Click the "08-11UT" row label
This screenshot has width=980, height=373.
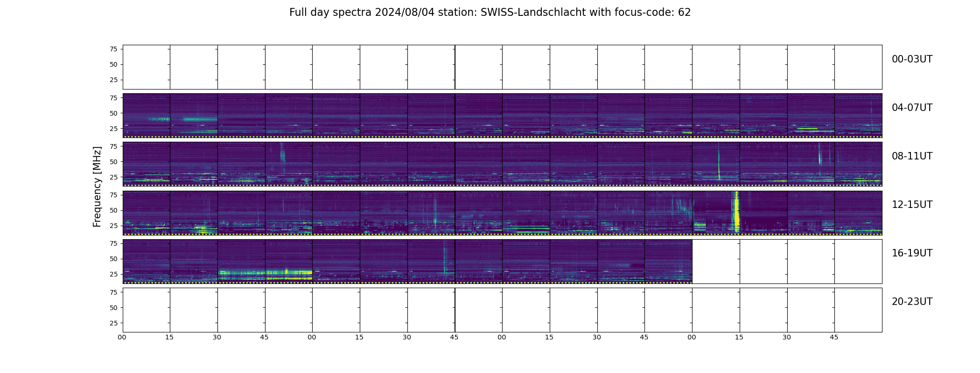click(x=912, y=156)
